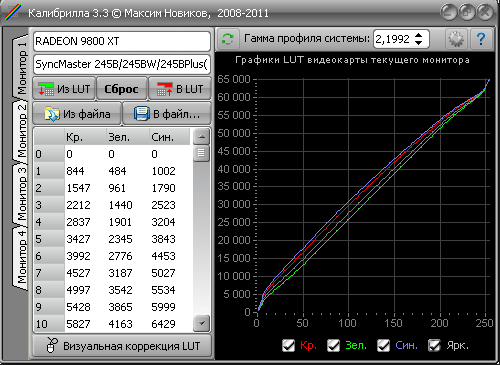Screen dimensions: 500x365
Task: Click the Сброс reset button
Action: [x=121, y=89]
